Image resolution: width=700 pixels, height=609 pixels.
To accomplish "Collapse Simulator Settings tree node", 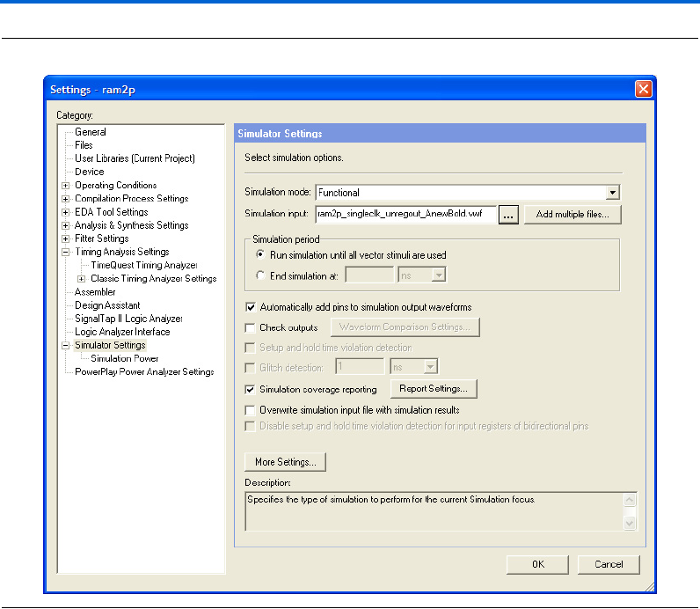I will 66,345.
